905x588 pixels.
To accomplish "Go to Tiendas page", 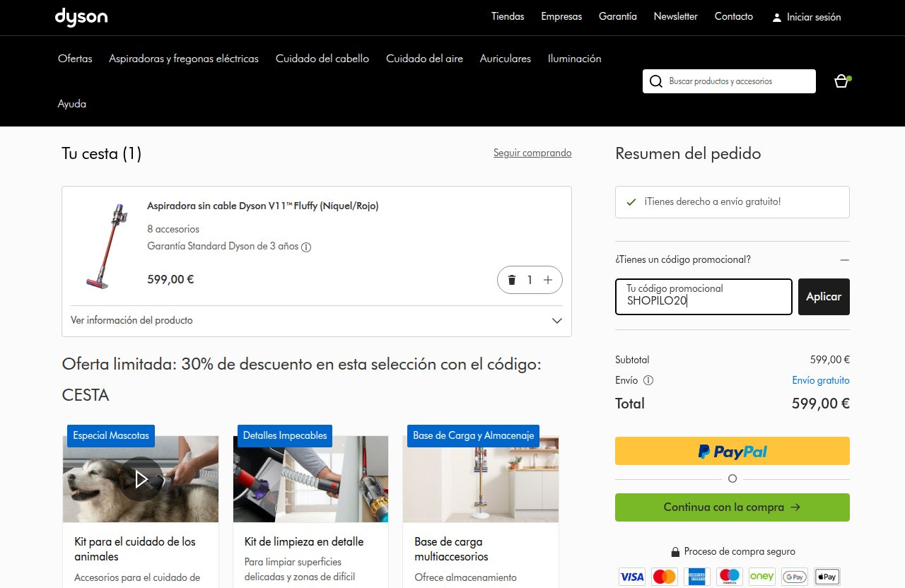I will [508, 16].
